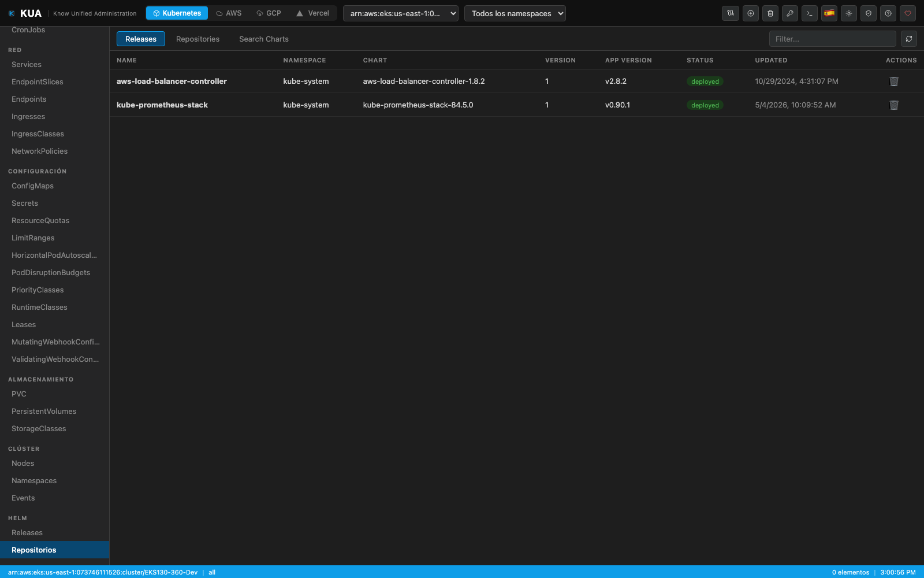
Task: Click cluster ARN in status bar
Action: [x=103, y=572]
